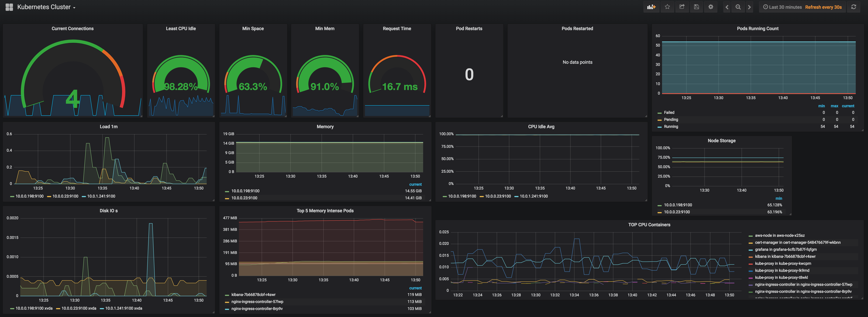Open the share dashboard icon
Viewport: 868px width, 317px height.
[682, 7]
